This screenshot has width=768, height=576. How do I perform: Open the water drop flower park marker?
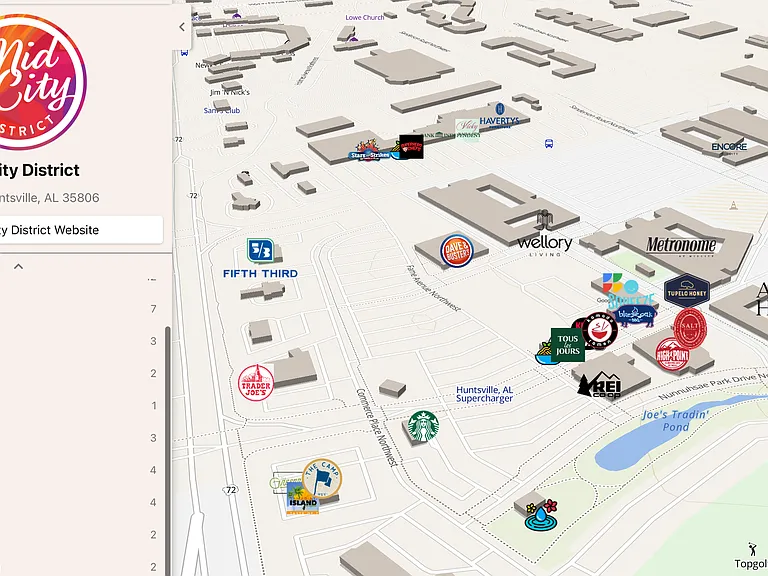click(x=541, y=515)
